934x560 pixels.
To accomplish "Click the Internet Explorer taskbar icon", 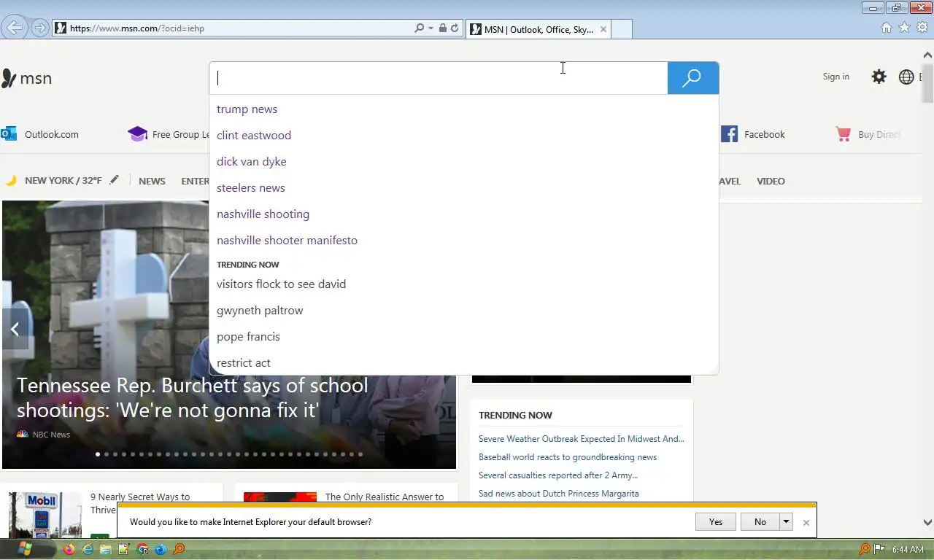I will coord(88,549).
